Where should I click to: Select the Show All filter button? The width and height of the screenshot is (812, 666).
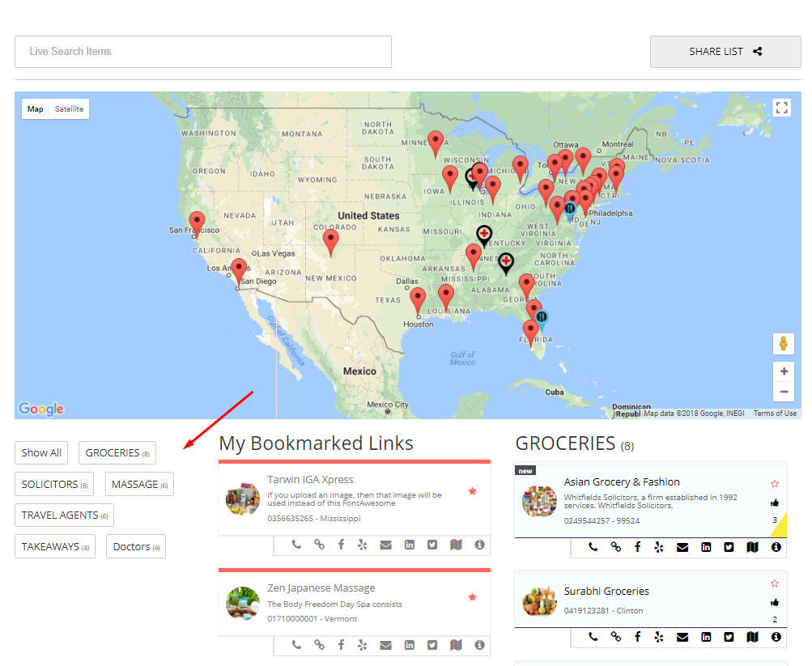41,453
